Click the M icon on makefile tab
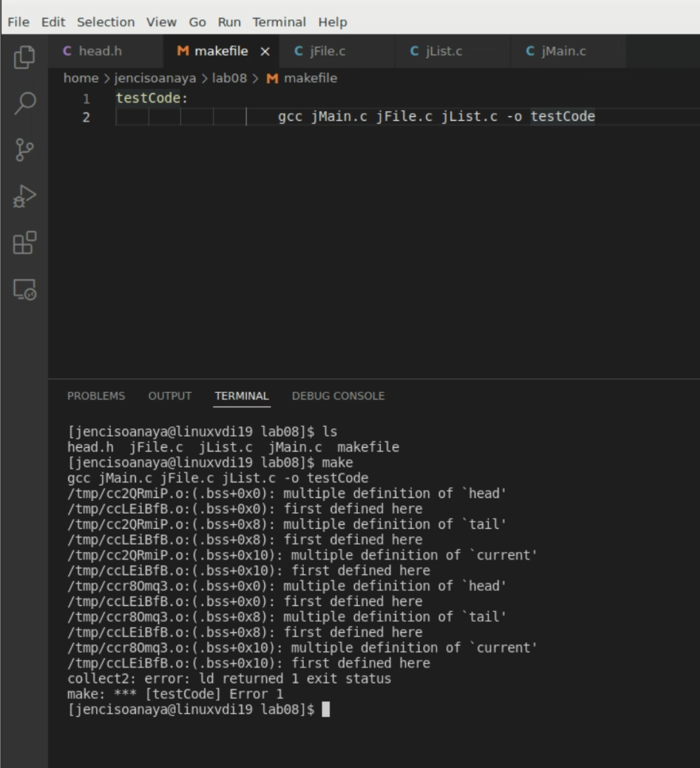This screenshot has width=700, height=768. point(182,51)
